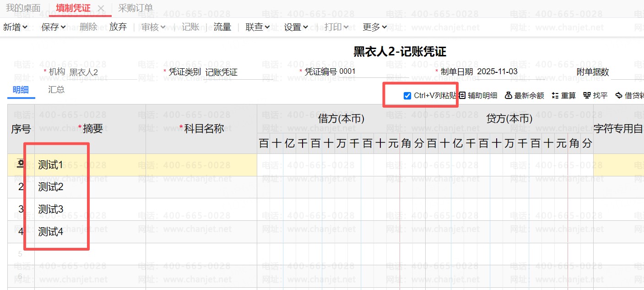Switch to 采购订单 tab
This screenshot has width=644, height=290.
click(x=135, y=8)
